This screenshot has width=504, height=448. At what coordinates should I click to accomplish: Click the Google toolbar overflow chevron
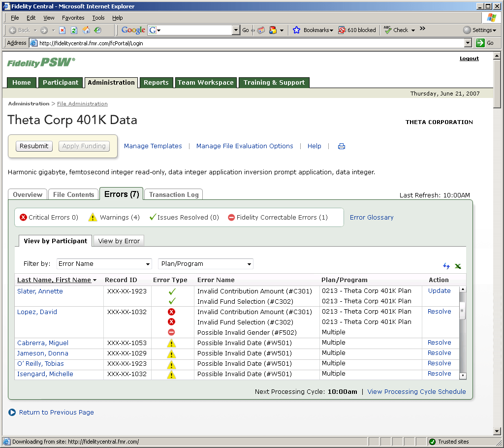pyautogui.click(x=422, y=29)
